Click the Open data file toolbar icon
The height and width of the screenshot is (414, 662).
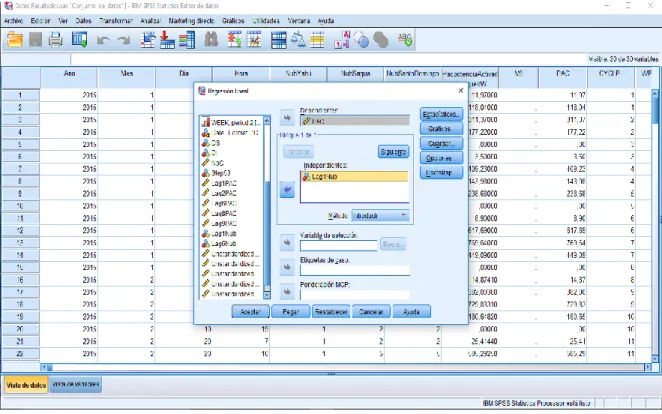pyautogui.click(x=15, y=40)
